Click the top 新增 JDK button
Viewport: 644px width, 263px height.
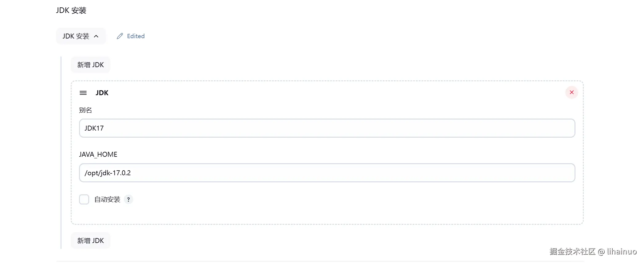click(90, 65)
